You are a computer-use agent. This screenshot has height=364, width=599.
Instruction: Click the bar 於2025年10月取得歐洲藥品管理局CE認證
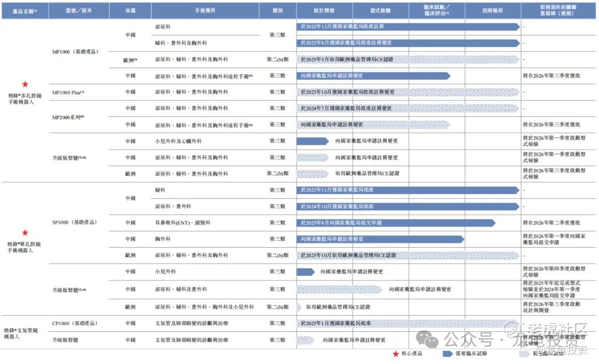(408, 255)
